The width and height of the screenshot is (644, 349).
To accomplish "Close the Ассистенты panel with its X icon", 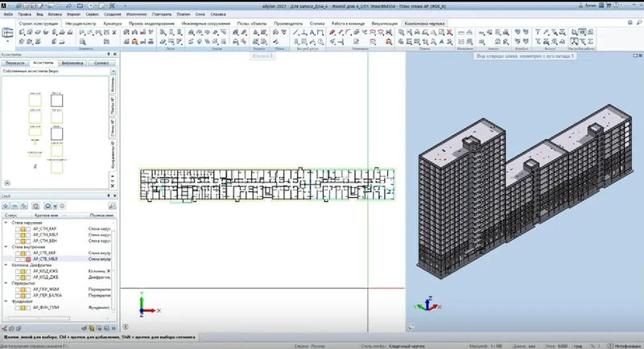I will tap(115, 54).
